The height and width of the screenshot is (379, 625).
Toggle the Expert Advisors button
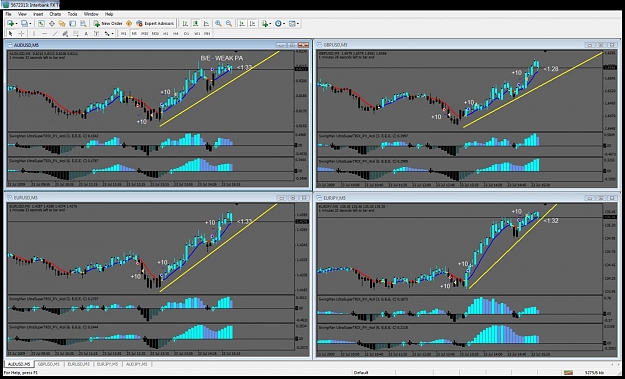[x=155, y=24]
